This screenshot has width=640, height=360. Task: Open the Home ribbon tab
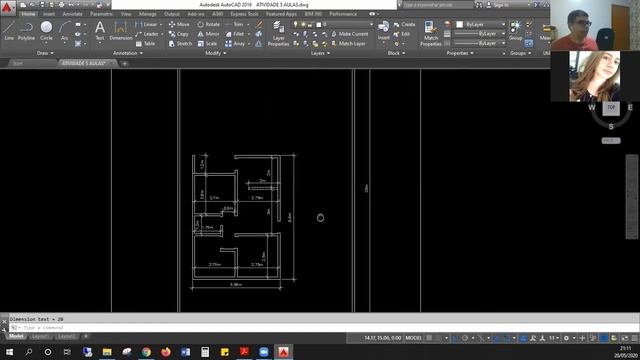28,14
